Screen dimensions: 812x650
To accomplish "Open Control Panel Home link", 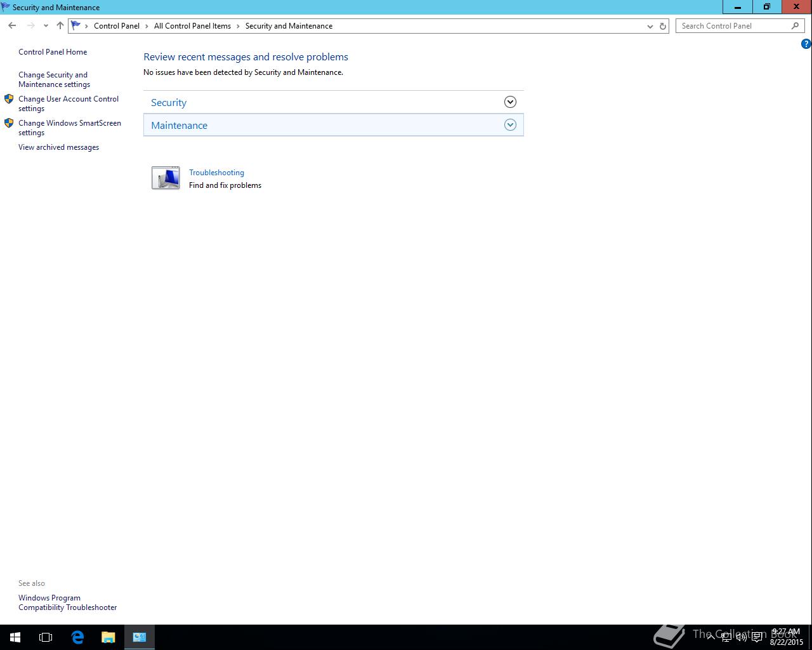I will [x=53, y=52].
